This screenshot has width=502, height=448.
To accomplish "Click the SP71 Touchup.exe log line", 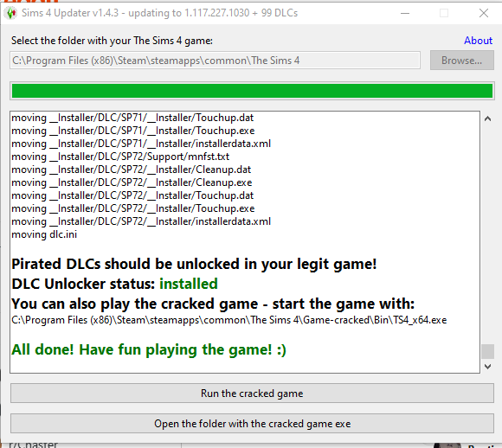I will pyautogui.click(x=133, y=131).
